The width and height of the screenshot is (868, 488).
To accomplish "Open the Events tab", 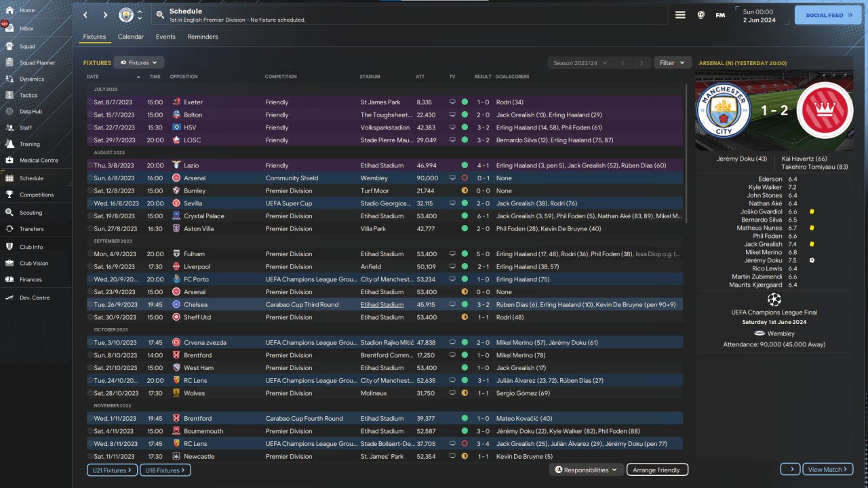I will pos(165,37).
